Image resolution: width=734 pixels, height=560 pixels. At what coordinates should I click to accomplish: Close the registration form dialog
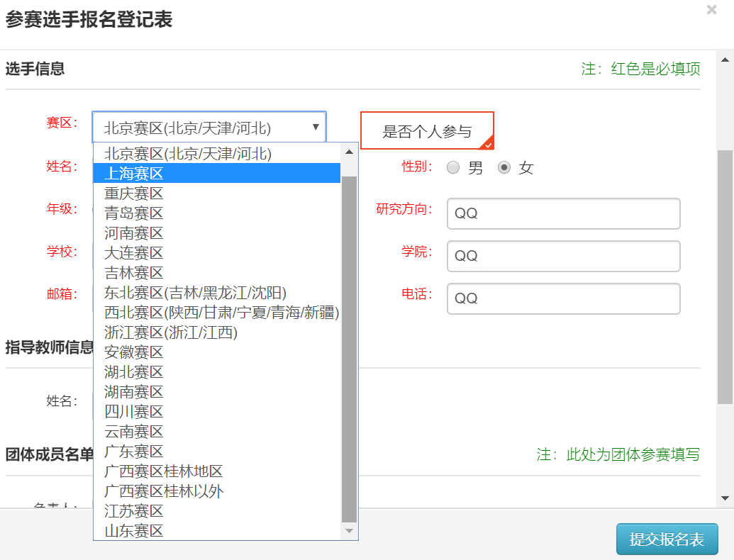[711, 10]
